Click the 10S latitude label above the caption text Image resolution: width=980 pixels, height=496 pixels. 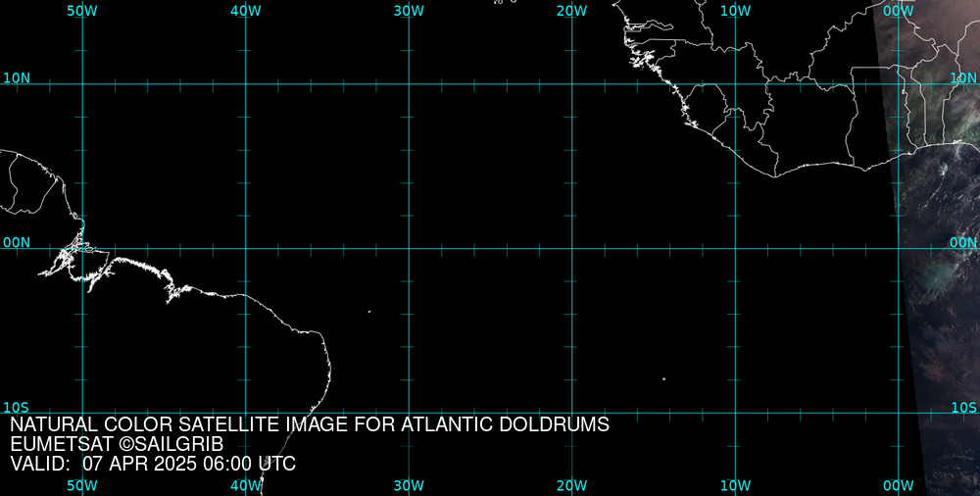click(x=17, y=408)
